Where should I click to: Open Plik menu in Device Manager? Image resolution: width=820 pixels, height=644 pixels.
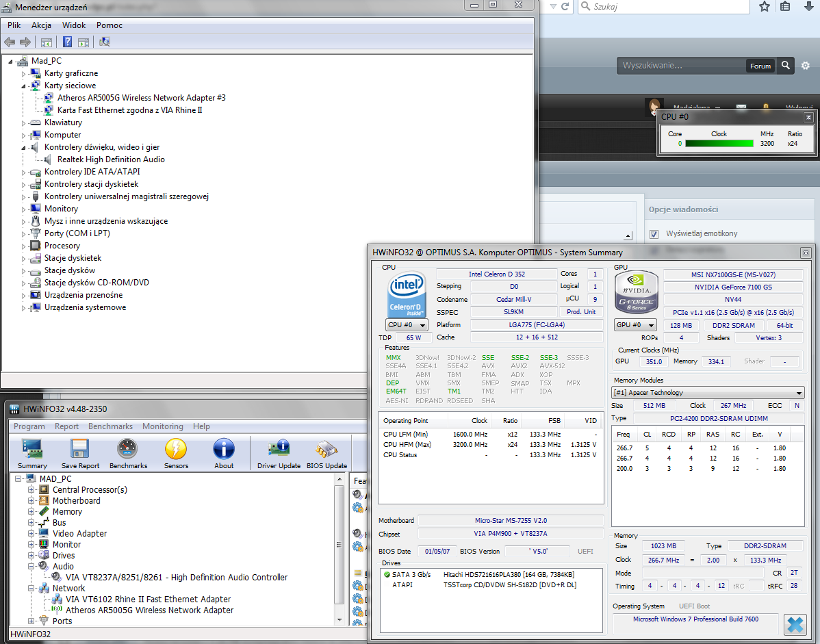[14, 25]
